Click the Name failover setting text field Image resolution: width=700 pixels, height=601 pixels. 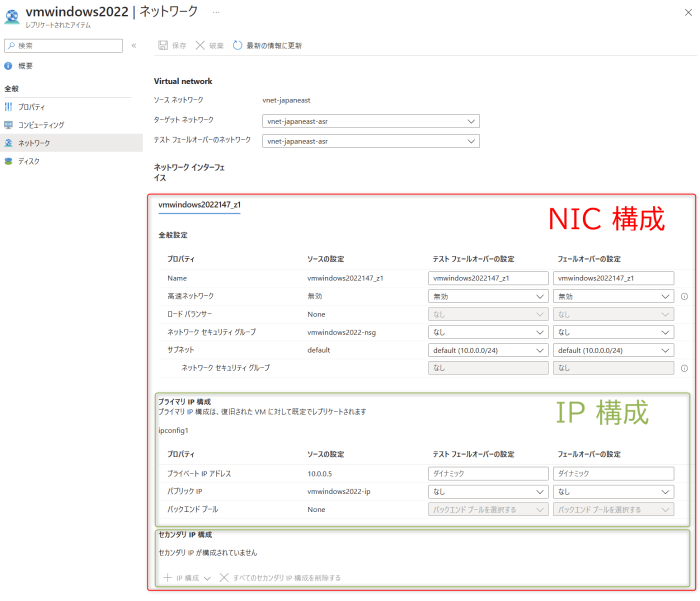click(613, 278)
